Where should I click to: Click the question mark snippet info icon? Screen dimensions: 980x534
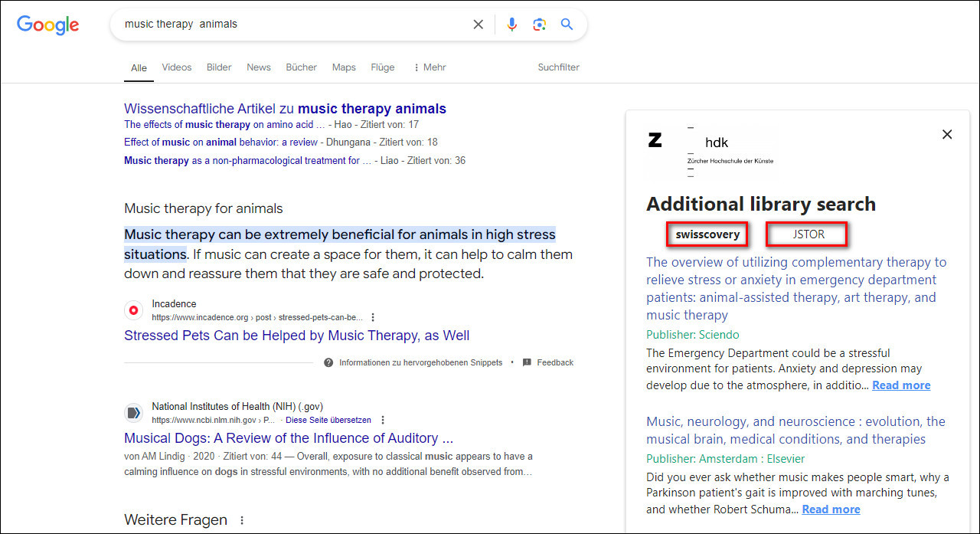tap(328, 362)
